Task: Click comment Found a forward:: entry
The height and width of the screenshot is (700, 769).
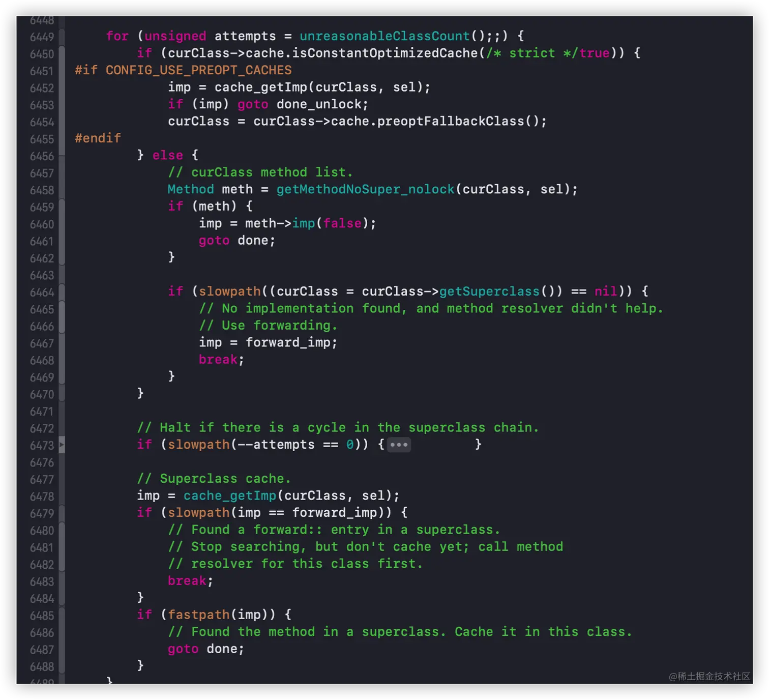Action: click(x=334, y=530)
